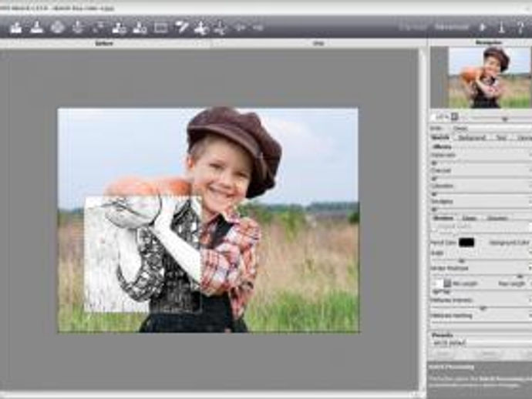This screenshot has width=532, height=399.
Task: Adjust the Midtones Hatching slider
Action: (x=481, y=324)
